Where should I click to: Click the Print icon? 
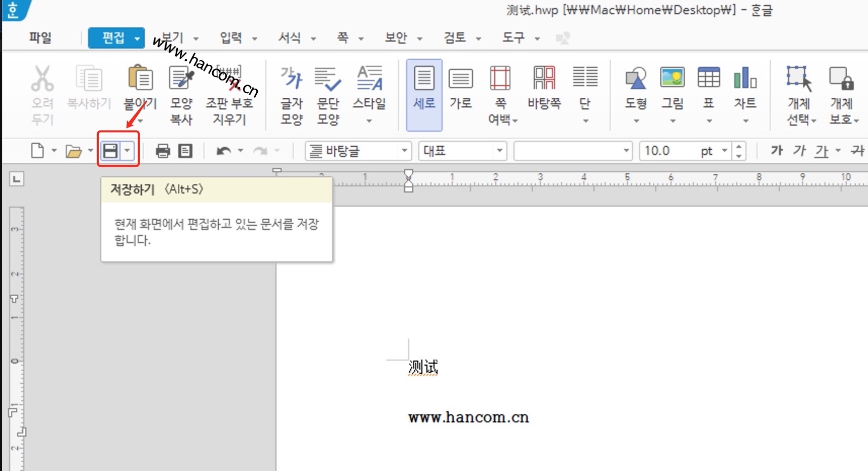click(163, 151)
